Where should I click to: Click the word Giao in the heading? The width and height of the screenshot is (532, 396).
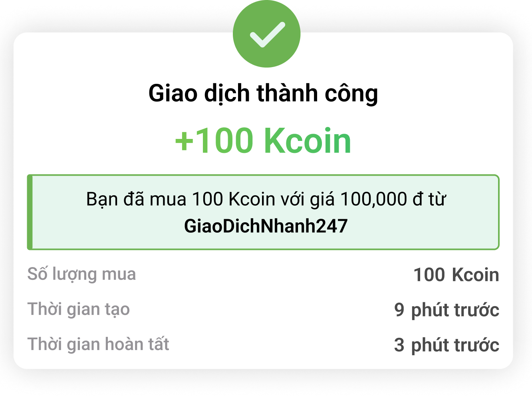[x=173, y=93]
